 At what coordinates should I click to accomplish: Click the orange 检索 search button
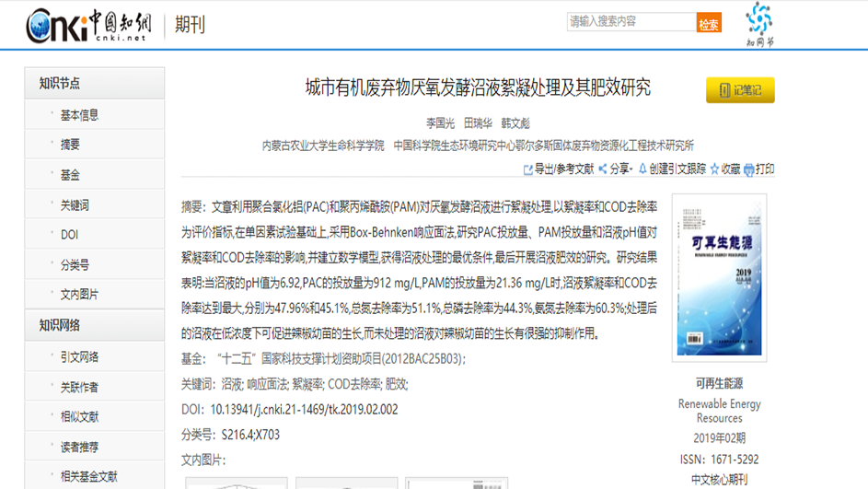coord(709,23)
